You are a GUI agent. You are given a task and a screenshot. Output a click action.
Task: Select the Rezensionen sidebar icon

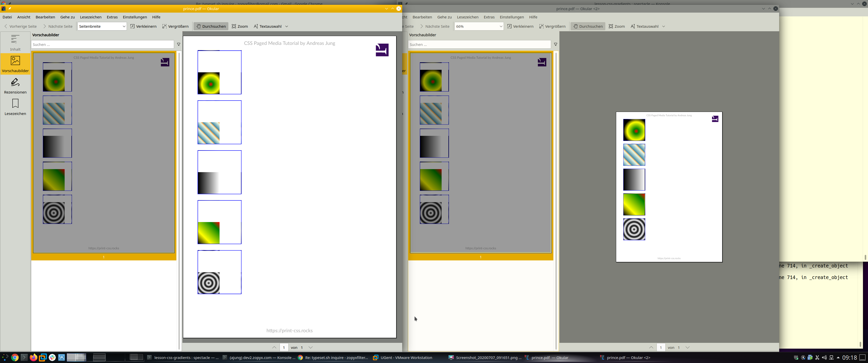pos(15,85)
